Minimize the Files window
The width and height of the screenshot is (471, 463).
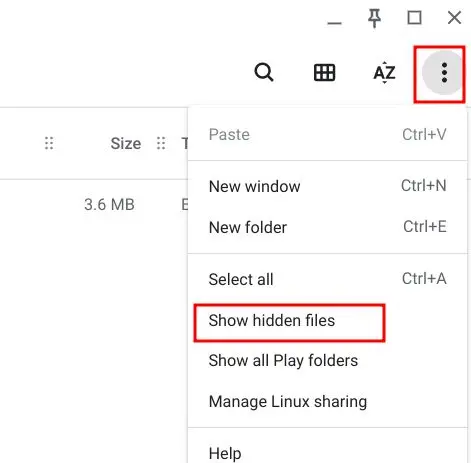(x=334, y=23)
